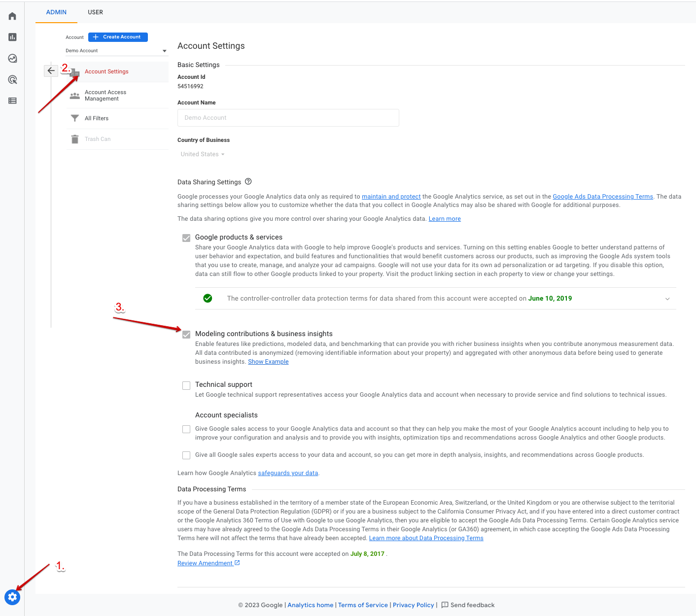Enable all Google sales experts access checkbox
Viewport: 696px width, 616px height.
click(186, 455)
